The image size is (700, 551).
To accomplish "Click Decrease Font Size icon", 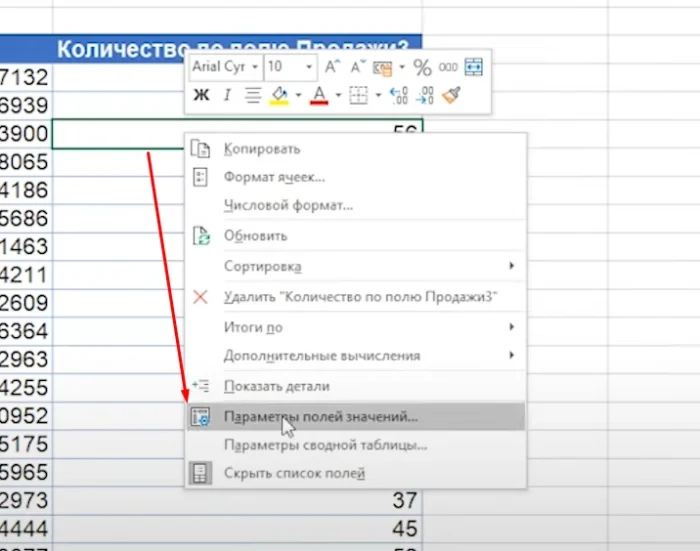I will pos(356,68).
